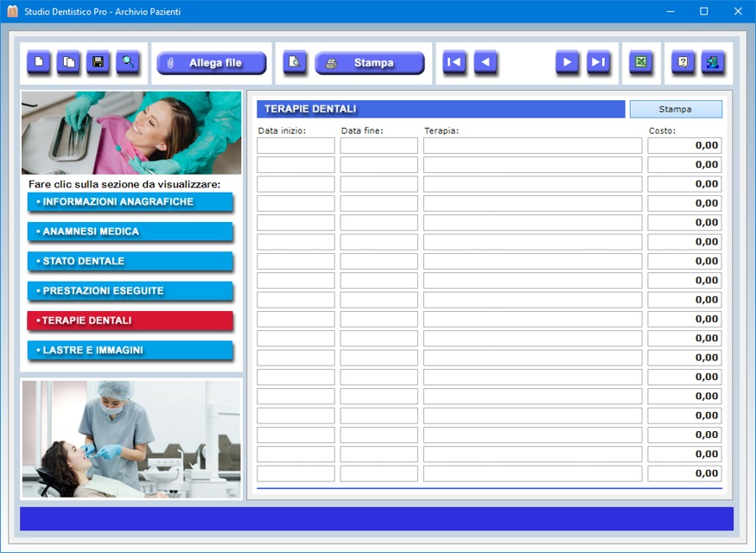The image size is (756, 553).
Task: Click the Terapie Dentali header text
Action: tap(310, 109)
